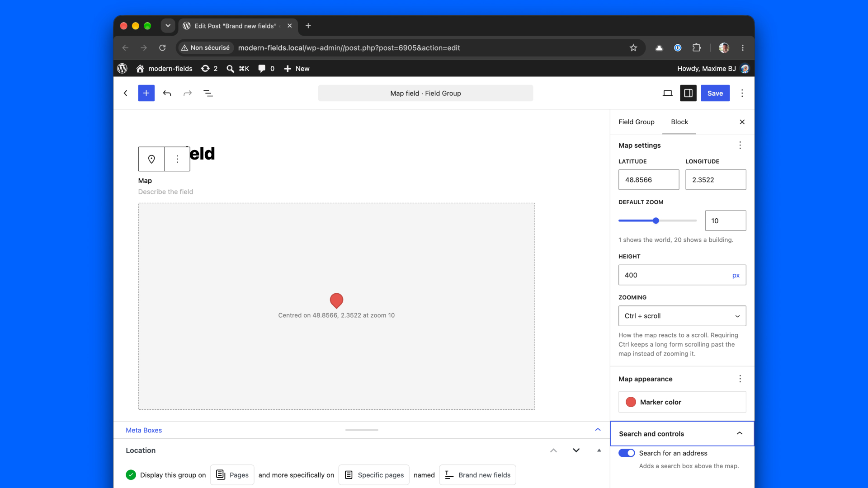Open Map appearance options menu
The height and width of the screenshot is (488, 868).
(740, 379)
